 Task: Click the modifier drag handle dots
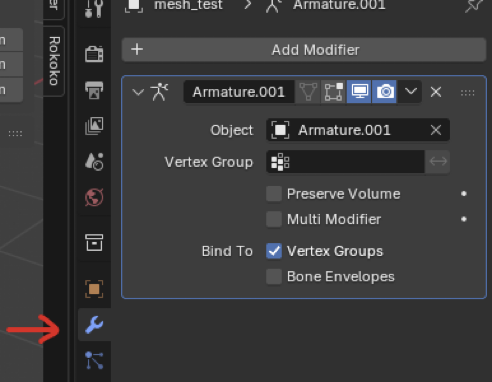[x=467, y=93]
